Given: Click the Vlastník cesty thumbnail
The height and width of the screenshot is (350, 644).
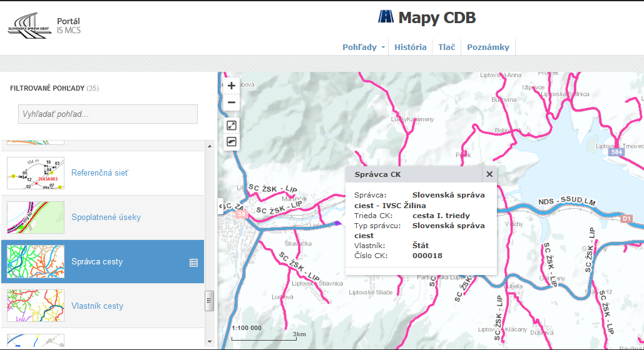Looking at the screenshot, I should pyautogui.click(x=36, y=306).
